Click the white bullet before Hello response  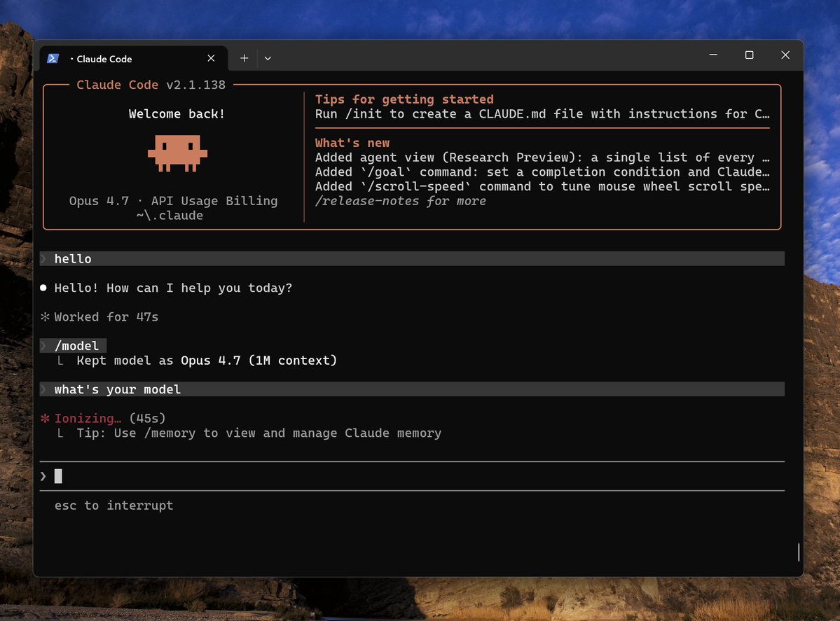pyautogui.click(x=43, y=288)
